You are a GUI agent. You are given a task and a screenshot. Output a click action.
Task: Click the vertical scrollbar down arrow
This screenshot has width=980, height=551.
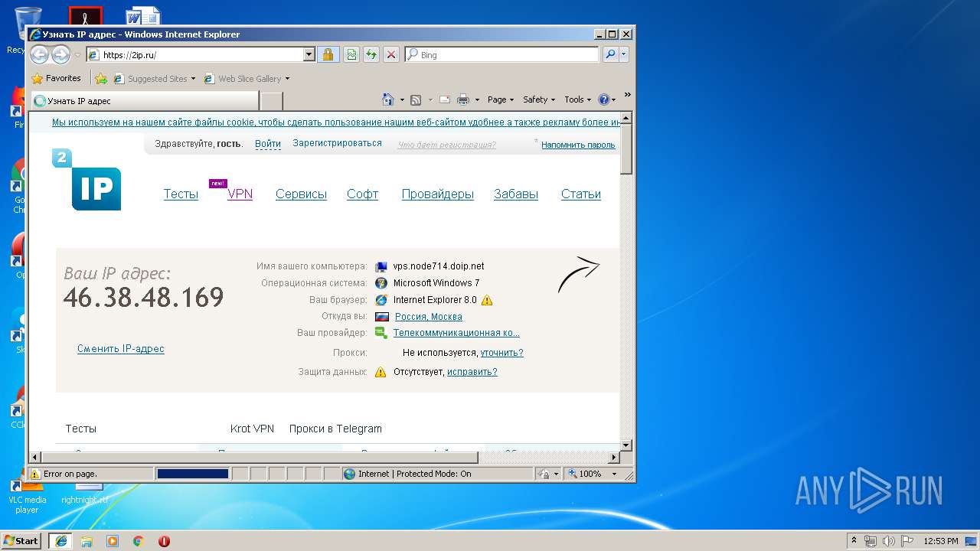point(626,445)
